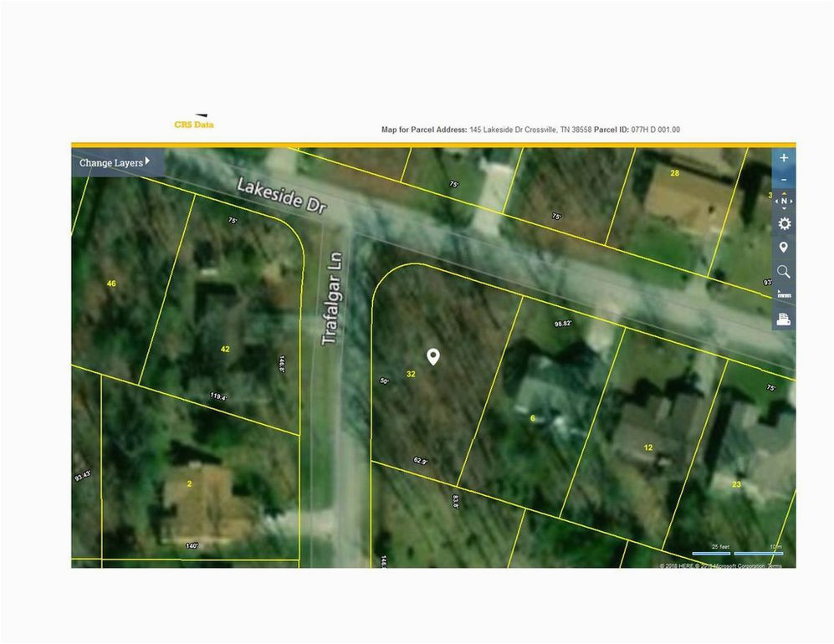
Task: Click the Trafalgar Ln street label
Action: [x=332, y=299]
